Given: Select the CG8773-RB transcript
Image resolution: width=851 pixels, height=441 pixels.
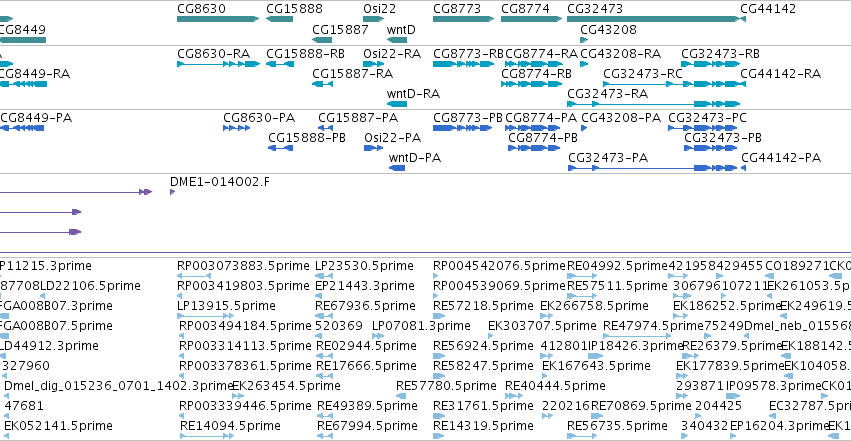Looking at the screenshot, I should coord(463,64).
